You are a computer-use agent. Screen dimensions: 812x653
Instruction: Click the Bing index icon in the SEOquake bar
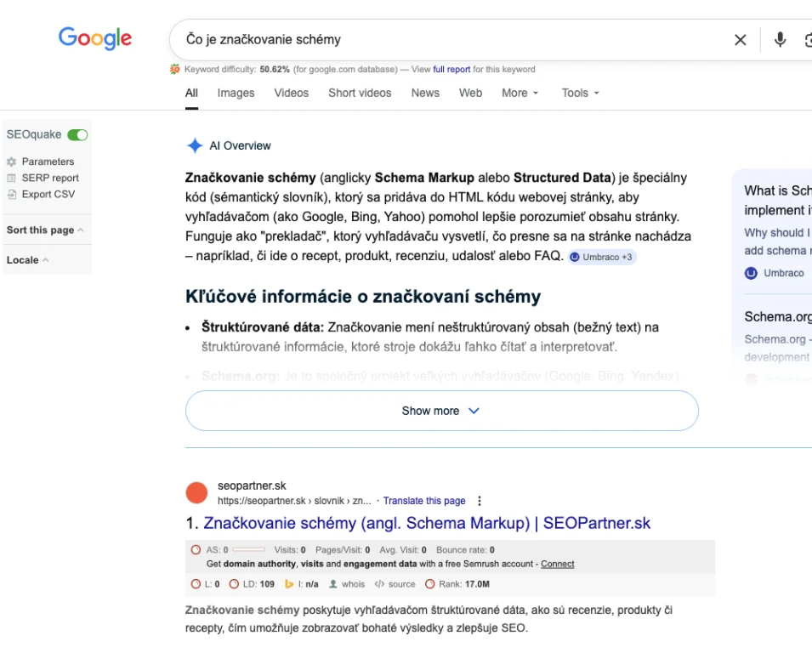289,584
